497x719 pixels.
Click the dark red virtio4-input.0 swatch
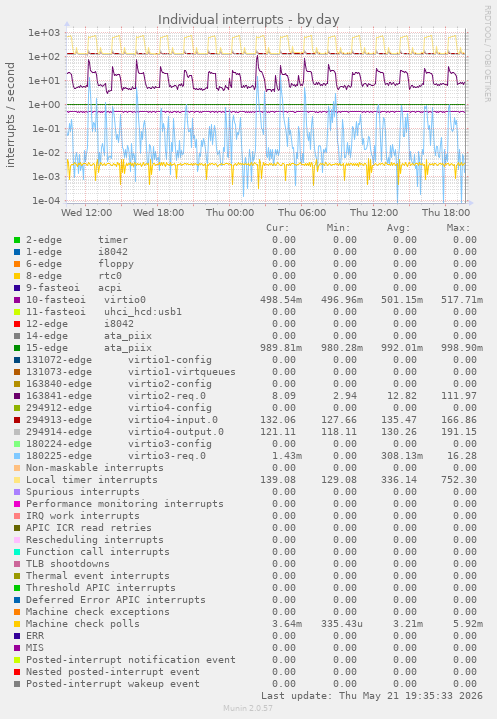tap(17, 420)
